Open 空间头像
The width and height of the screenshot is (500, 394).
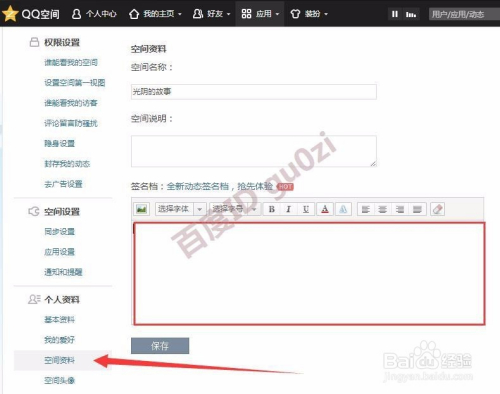(59, 380)
